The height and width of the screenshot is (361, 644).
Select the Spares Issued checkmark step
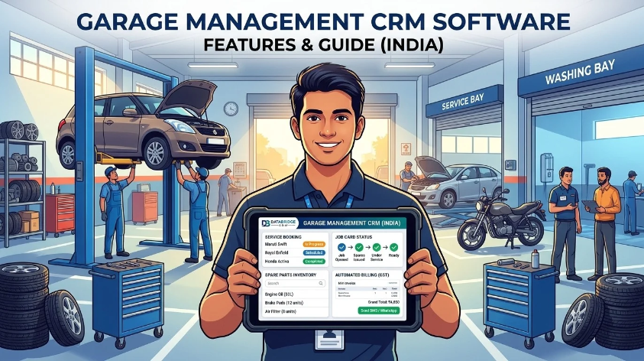click(x=359, y=248)
